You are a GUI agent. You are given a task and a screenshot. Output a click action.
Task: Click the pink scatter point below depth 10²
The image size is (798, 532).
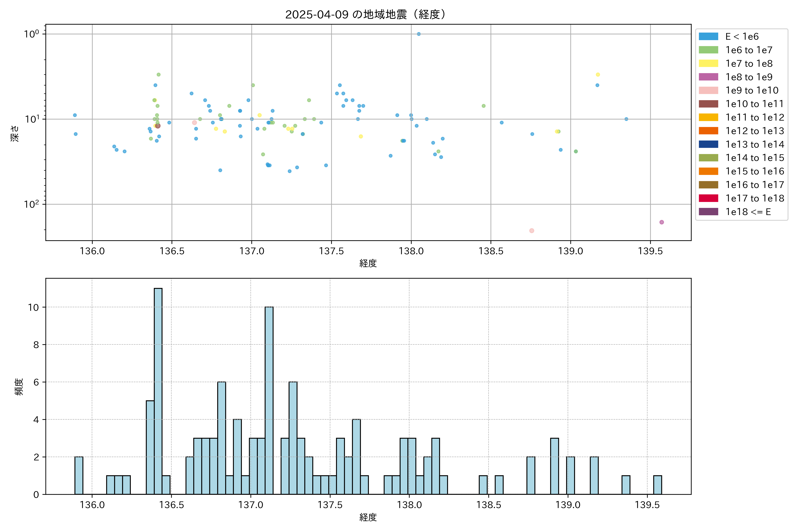[532, 231]
